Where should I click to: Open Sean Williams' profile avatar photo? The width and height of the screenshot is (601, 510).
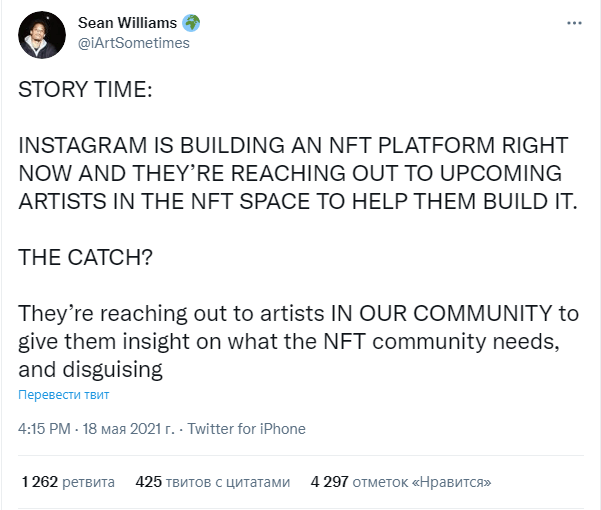point(42,35)
